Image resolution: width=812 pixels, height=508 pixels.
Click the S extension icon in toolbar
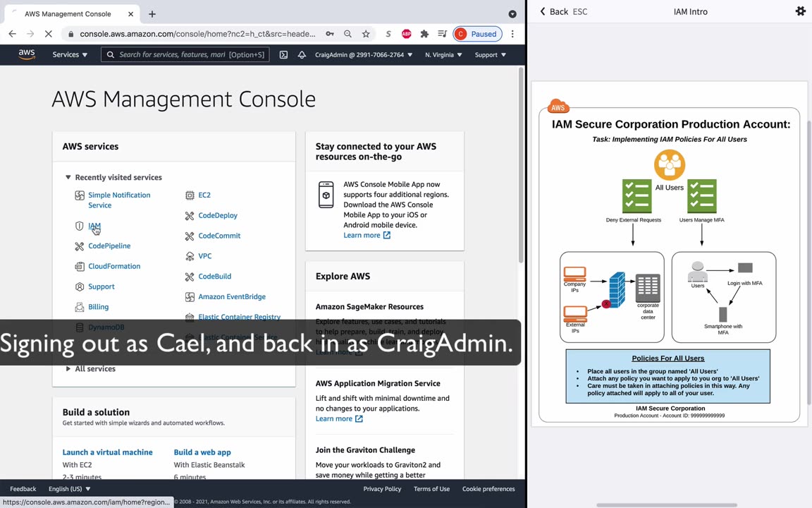click(x=388, y=34)
